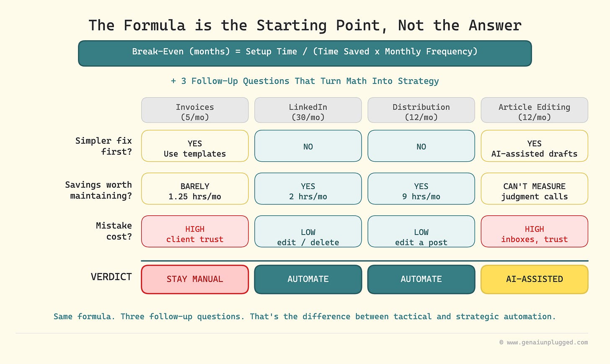610x364 pixels.
Task: Click the red 'HIGH client trust' cell
Action: tap(195, 231)
